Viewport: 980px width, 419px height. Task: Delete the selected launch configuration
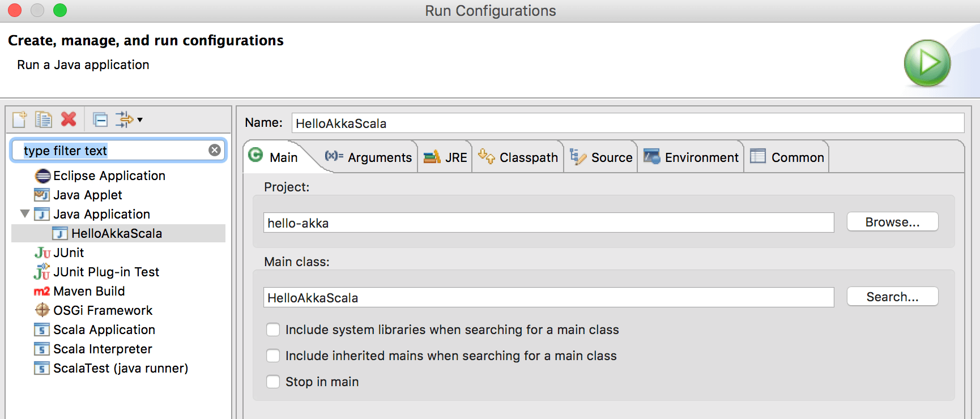click(69, 119)
